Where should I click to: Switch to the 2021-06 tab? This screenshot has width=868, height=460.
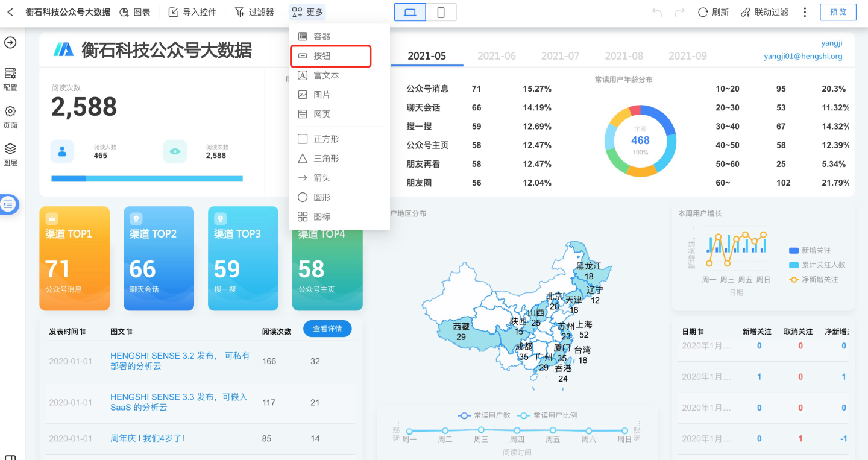coord(497,56)
